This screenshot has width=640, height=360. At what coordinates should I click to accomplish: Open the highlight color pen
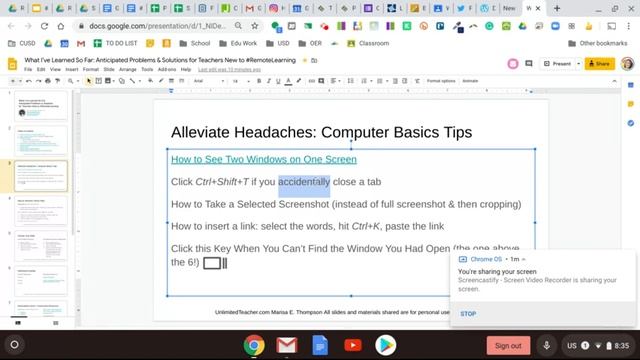(x=299, y=81)
